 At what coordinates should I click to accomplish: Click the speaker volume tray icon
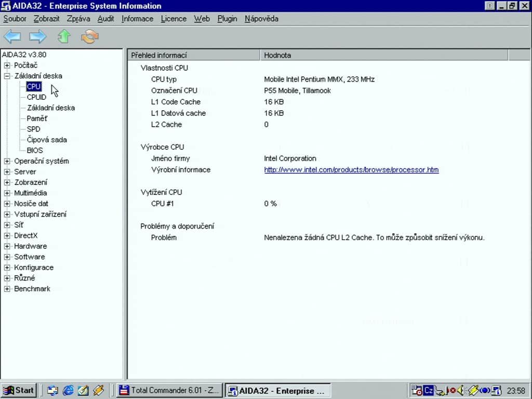[x=461, y=390]
